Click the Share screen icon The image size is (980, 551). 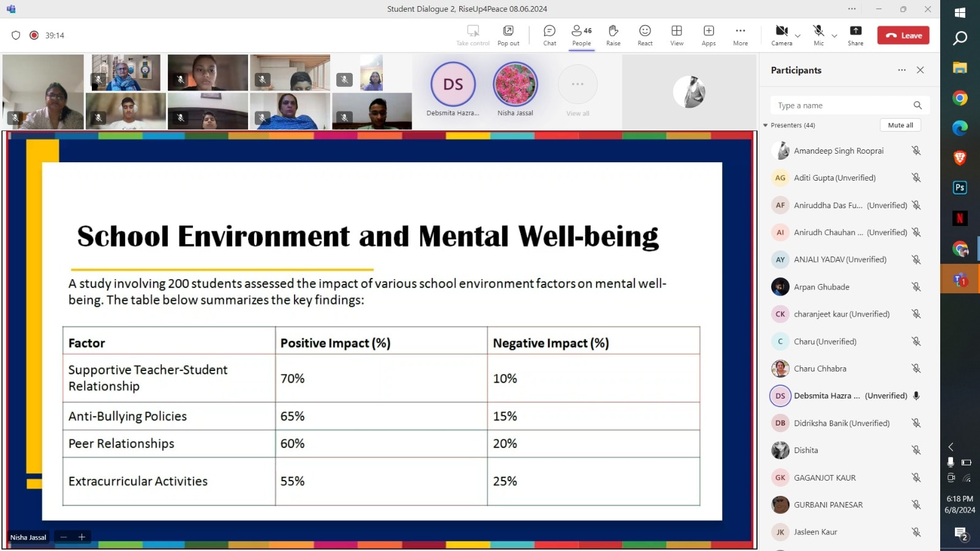tap(856, 35)
